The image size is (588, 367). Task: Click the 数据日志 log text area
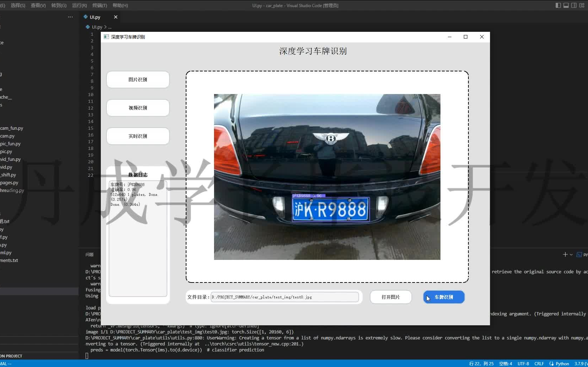pos(138,239)
